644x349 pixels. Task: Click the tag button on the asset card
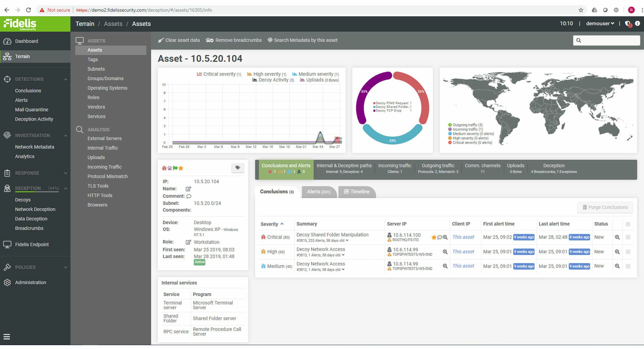point(238,168)
